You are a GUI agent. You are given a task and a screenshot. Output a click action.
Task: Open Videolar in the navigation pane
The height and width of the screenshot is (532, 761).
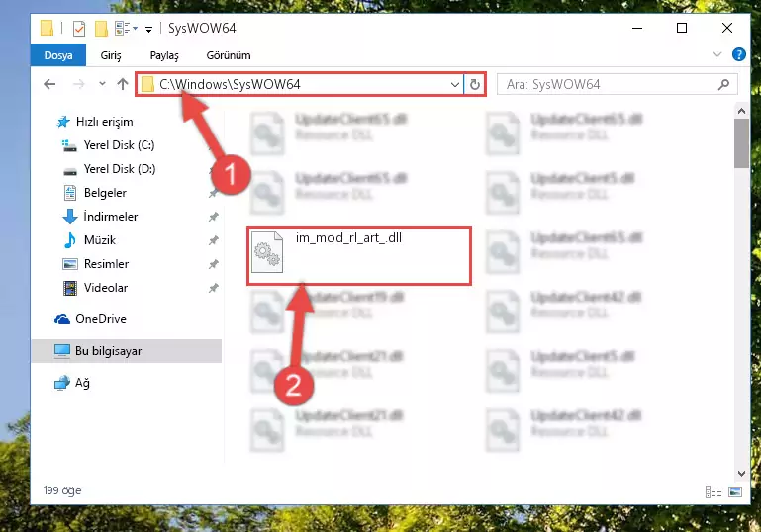[x=106, y=288]
